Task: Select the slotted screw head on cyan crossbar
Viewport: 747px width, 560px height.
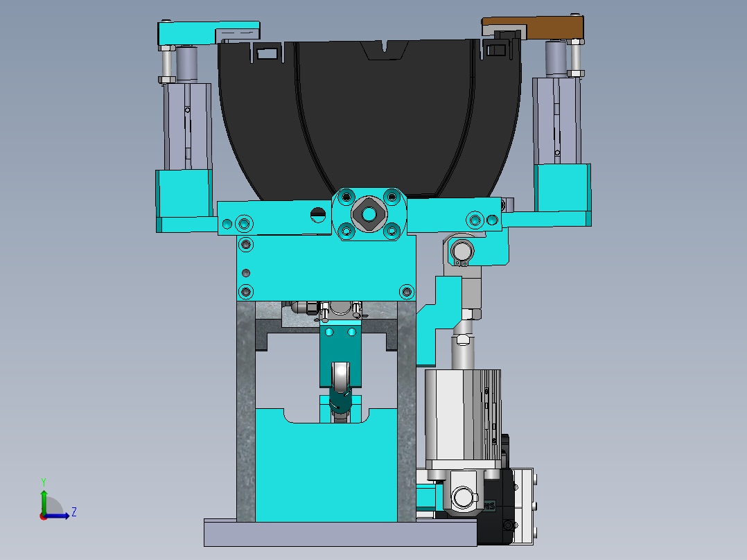Action: (x=318, y=214)
